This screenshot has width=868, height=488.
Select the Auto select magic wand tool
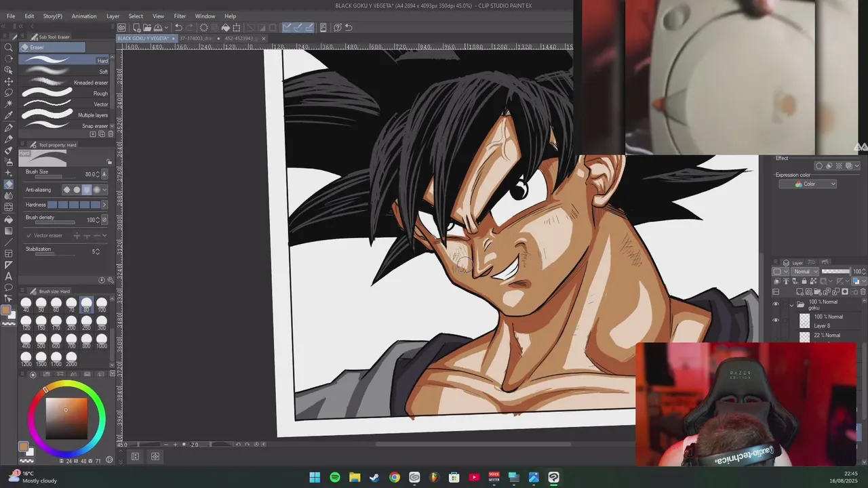tap(9, 104)
